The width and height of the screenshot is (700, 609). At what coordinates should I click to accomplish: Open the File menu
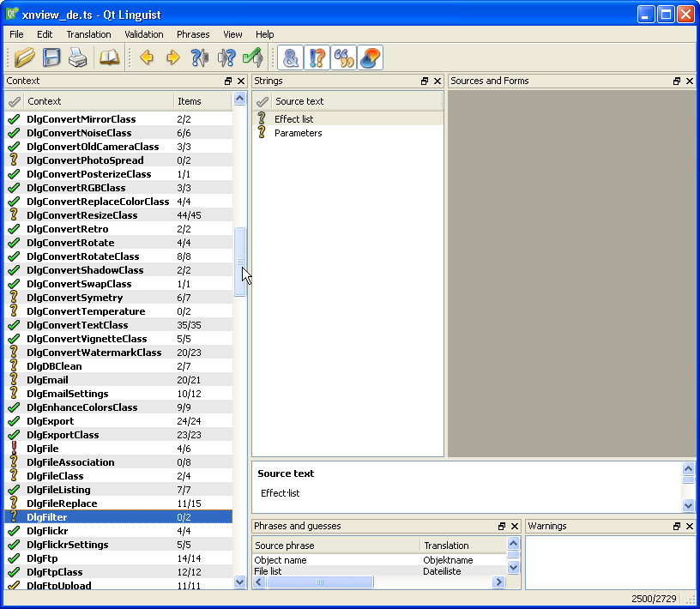16,34
